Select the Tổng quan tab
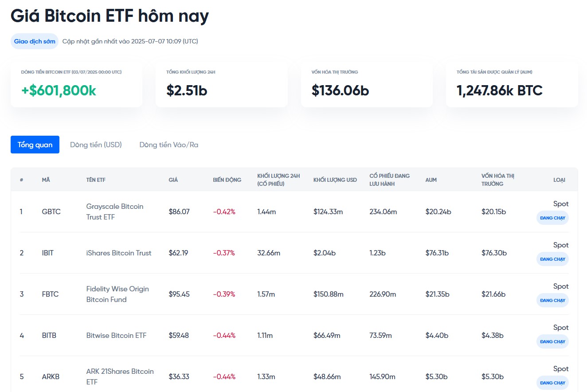 (x=35, y=145)
